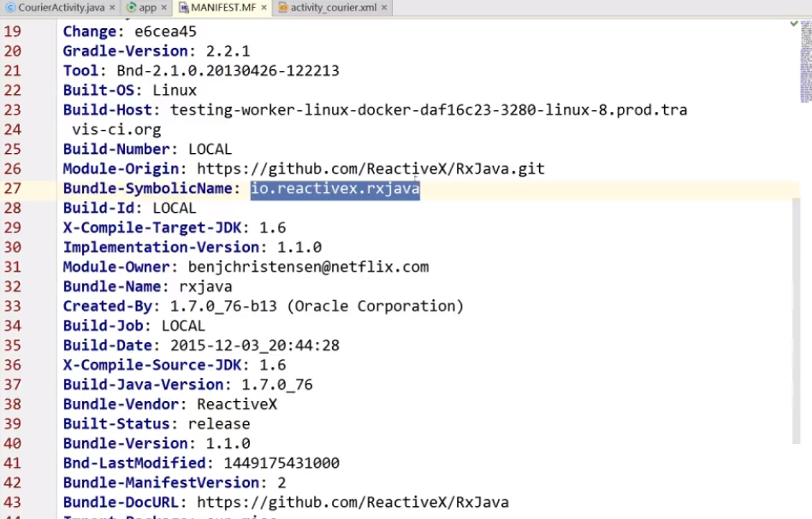Click the Bundle-SymbolicName key
This screenshot has width=812, height=519.
(147, 188)
